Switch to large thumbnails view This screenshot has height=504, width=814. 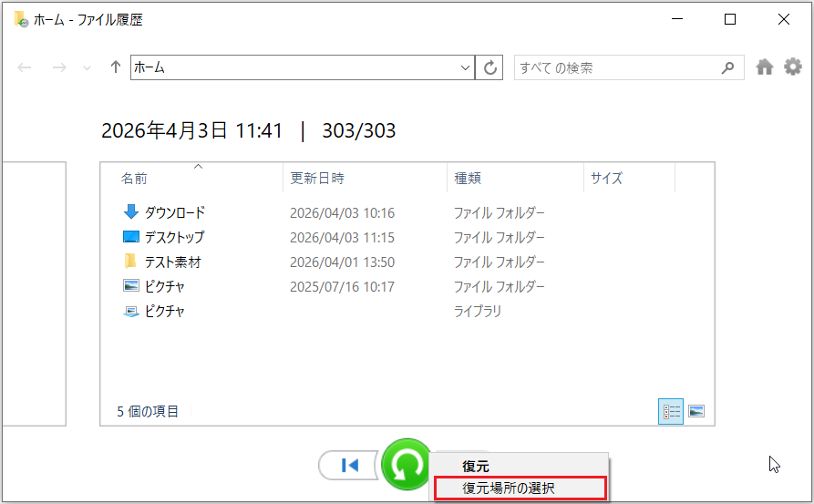pos(696,412)
